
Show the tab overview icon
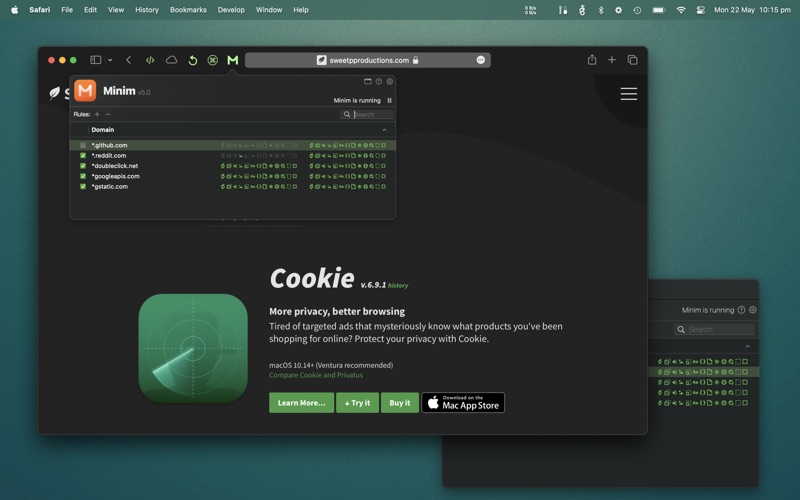pyautogui.click(x=633, y=60)
